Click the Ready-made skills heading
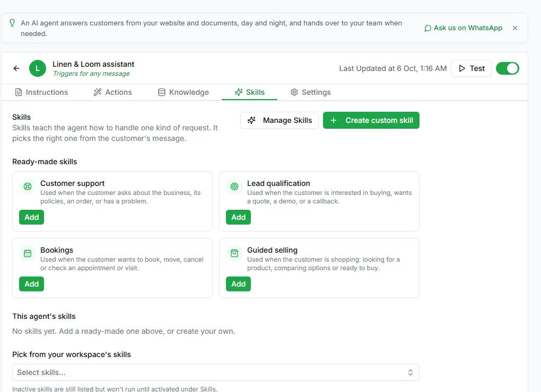 point(45,162)
